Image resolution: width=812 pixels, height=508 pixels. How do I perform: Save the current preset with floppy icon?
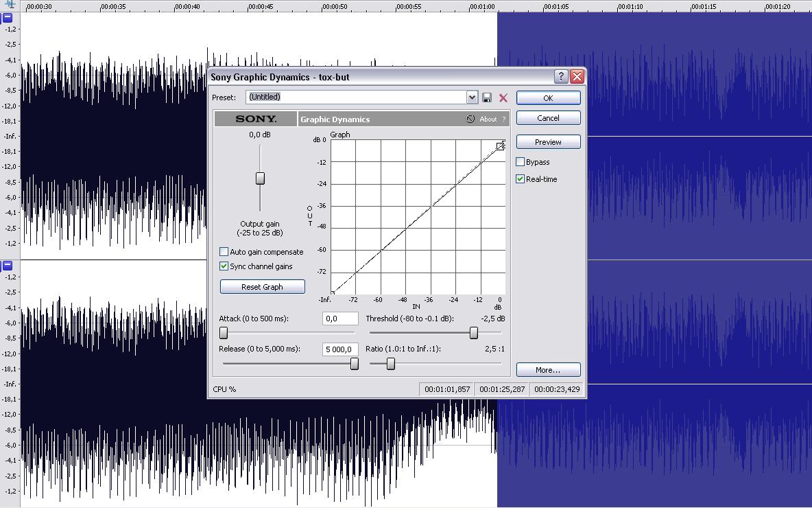(487, 97)
